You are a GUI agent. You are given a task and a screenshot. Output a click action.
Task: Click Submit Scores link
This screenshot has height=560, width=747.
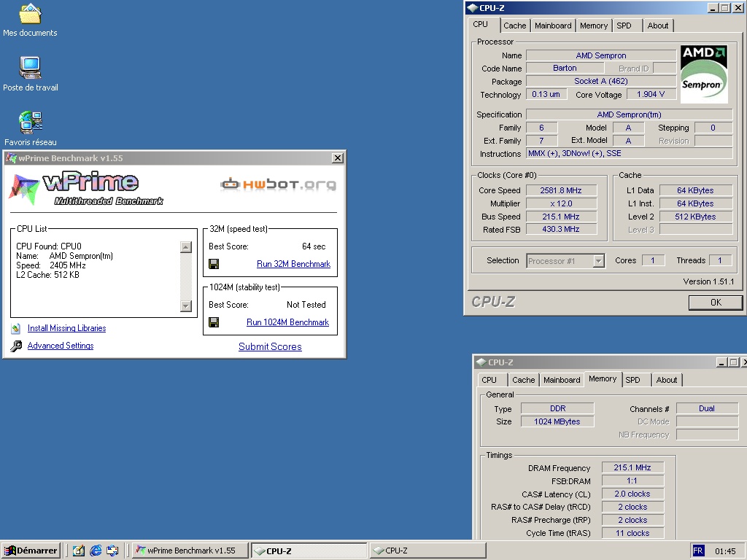tap(270, 346)
